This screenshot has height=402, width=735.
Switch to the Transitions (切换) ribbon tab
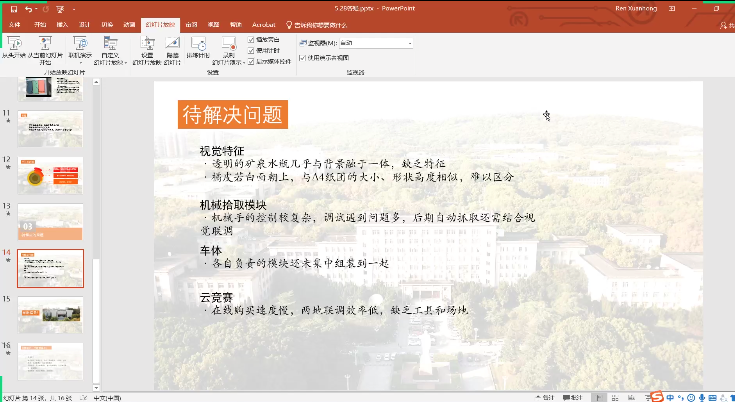pos(107,25)
